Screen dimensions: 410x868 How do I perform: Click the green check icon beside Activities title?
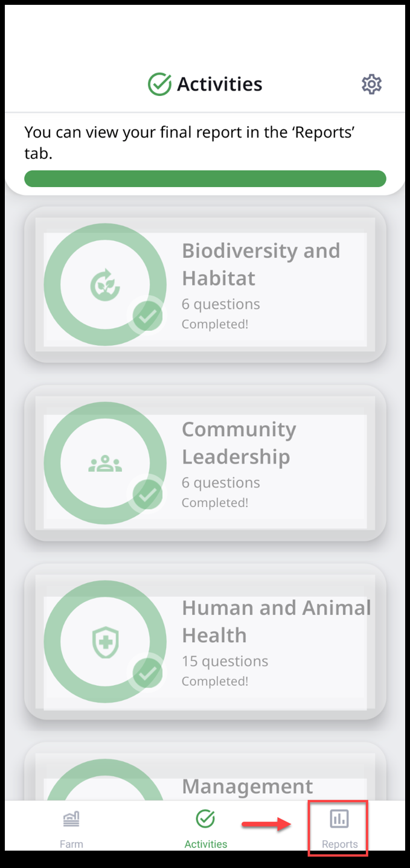159,85
